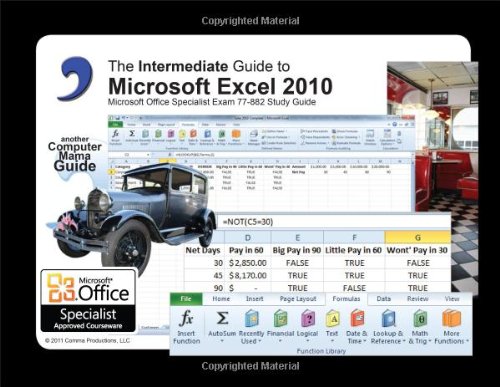This screenshot has height=387, width=500.
Task: Select the cell showing $2,850.00
Action: tap(248, 263)
